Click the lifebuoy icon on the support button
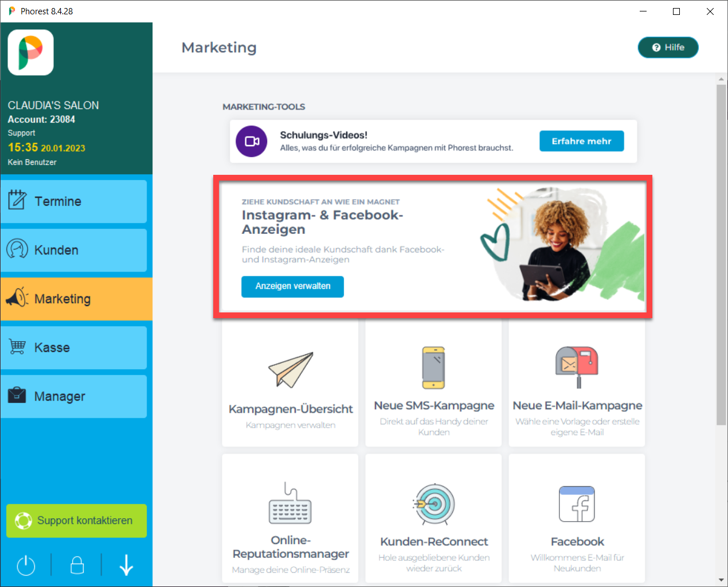728x587 pixels. (x=24, y=521)
